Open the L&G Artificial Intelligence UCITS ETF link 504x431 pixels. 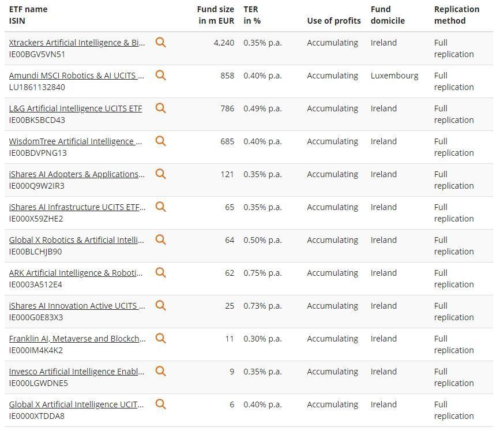coord(76,108)
